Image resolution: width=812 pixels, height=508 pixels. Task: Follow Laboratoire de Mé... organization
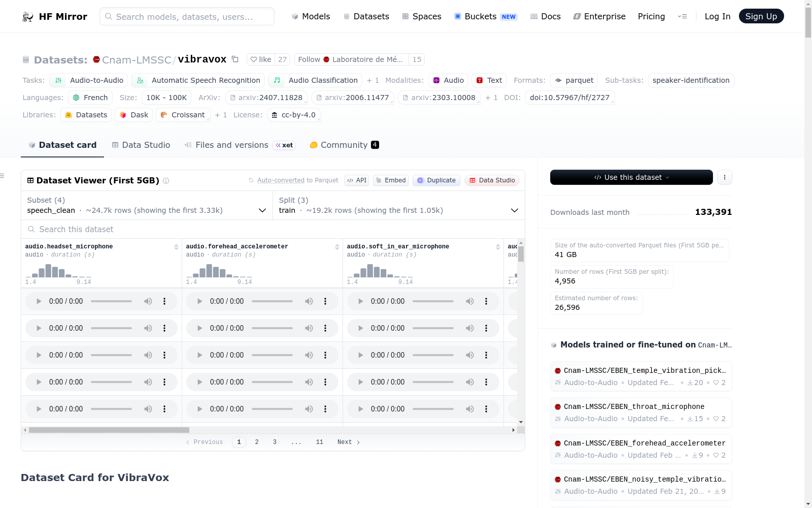351,59
